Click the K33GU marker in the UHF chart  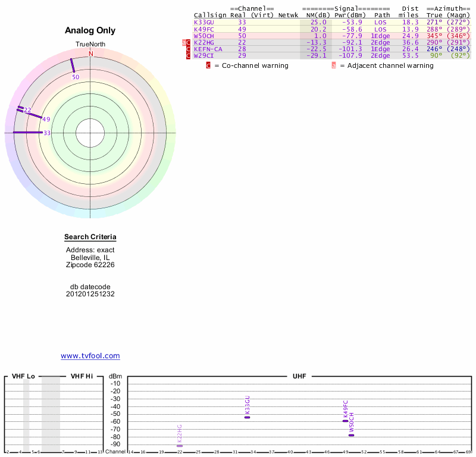click(x=247, y=418)
